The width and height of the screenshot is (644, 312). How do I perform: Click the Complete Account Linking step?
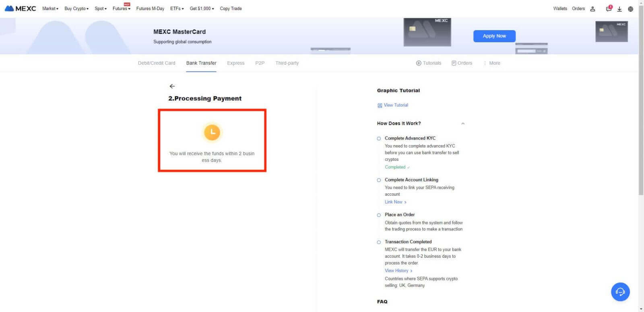click(411, 180)
